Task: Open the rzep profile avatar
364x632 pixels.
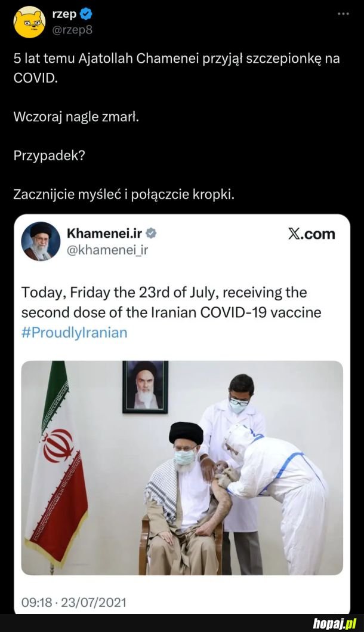Action: point(29,22)
